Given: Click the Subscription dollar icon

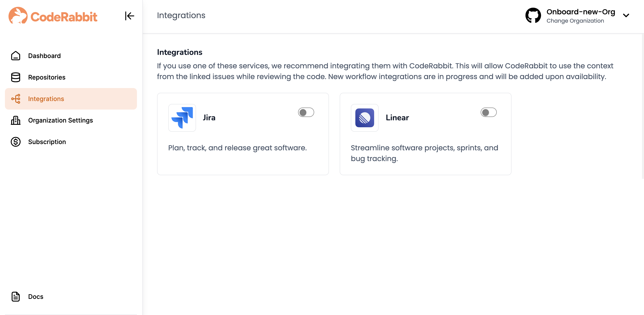Looking at the screenshot, I should click(x=15, y=142).
